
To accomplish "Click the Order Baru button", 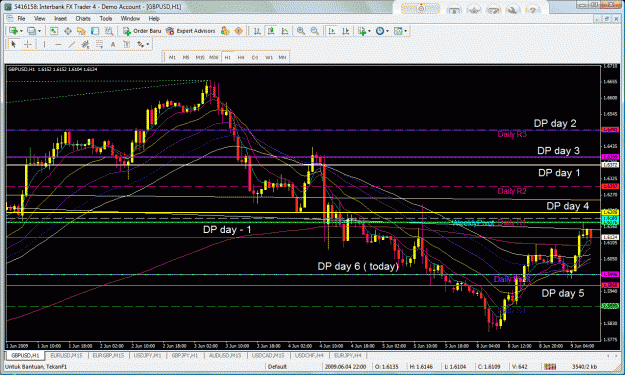I will pos(142,31).
